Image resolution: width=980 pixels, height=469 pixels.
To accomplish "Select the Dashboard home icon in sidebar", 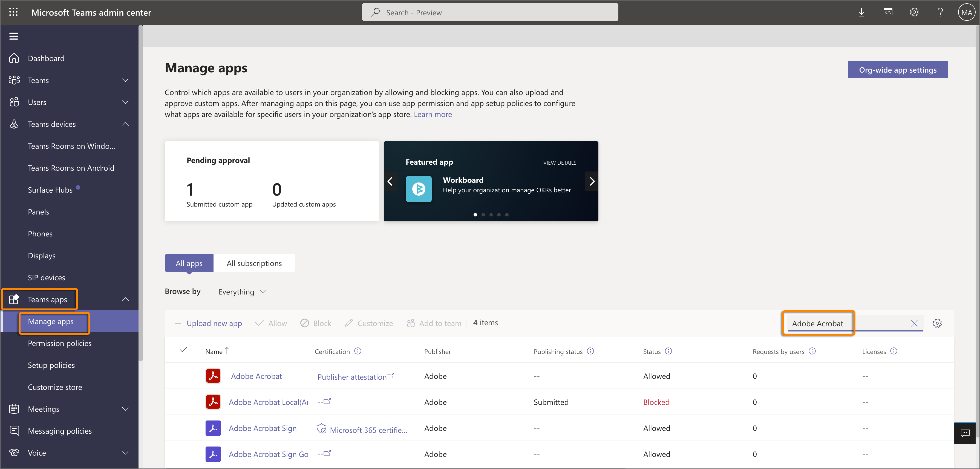I will point(14,58).
